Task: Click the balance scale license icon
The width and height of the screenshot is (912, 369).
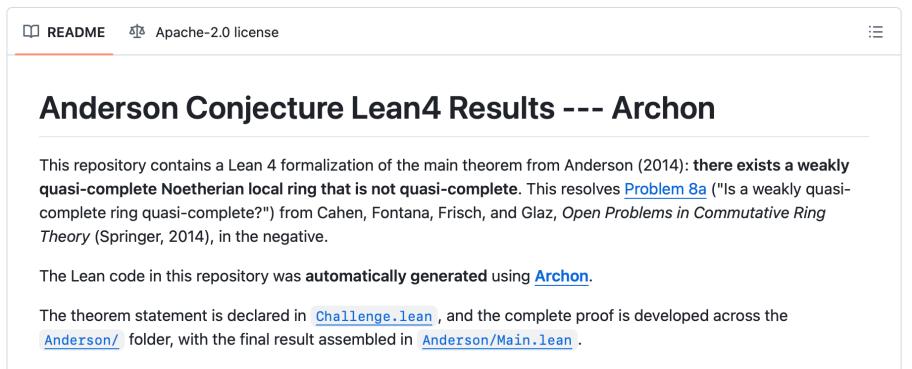Action: coord(137,32)
